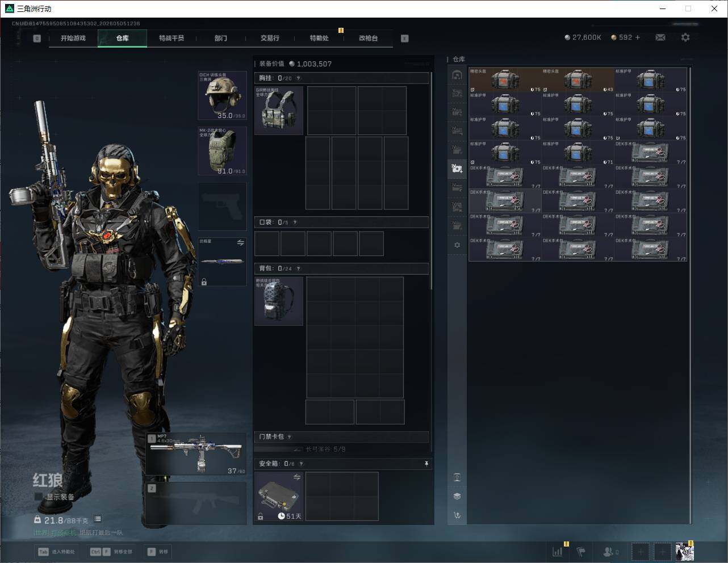Image resolution: width=728 pixels, height=563 pixels.
Task: Open the weight details list icon
Action: [x=98, y=519]
